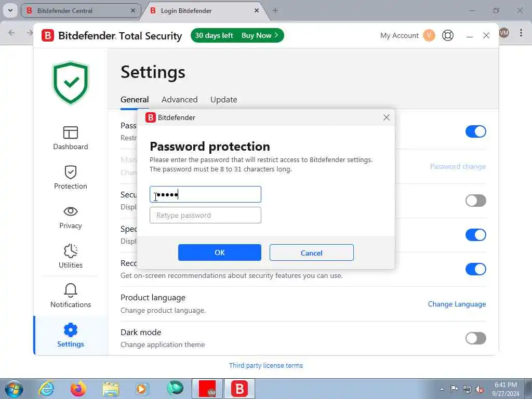
Task: Disable the Recommendations toggle switch
Action: click(x=476, y=269)
